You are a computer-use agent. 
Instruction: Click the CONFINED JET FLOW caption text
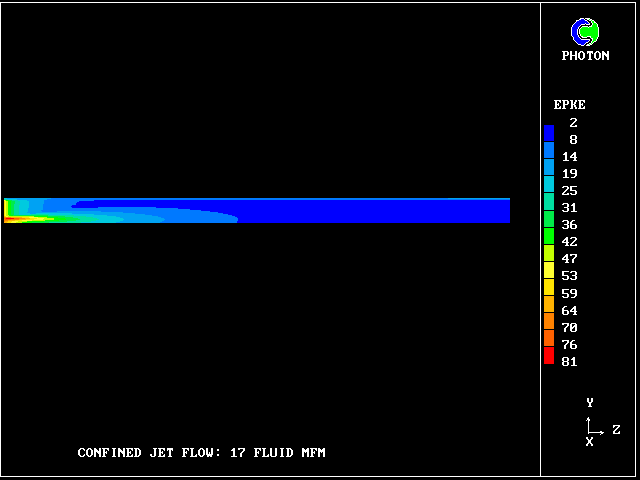click(x=201, y=453)
